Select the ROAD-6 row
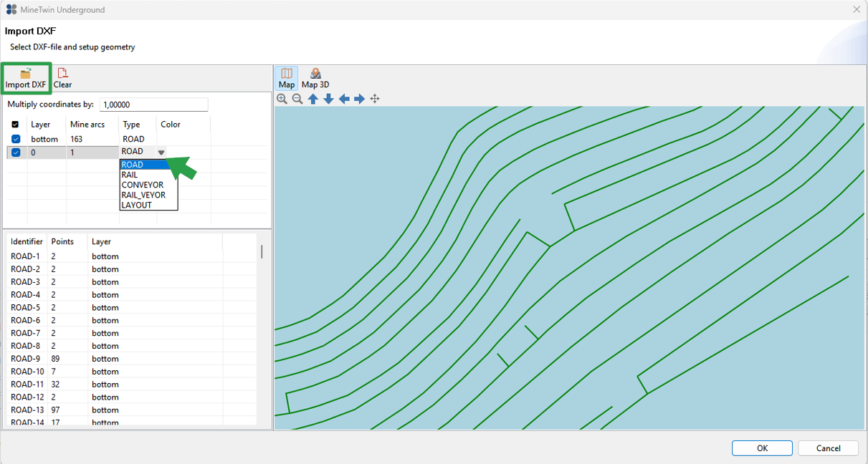This screenshot has width=868, height=464. [x=132, y=320]
